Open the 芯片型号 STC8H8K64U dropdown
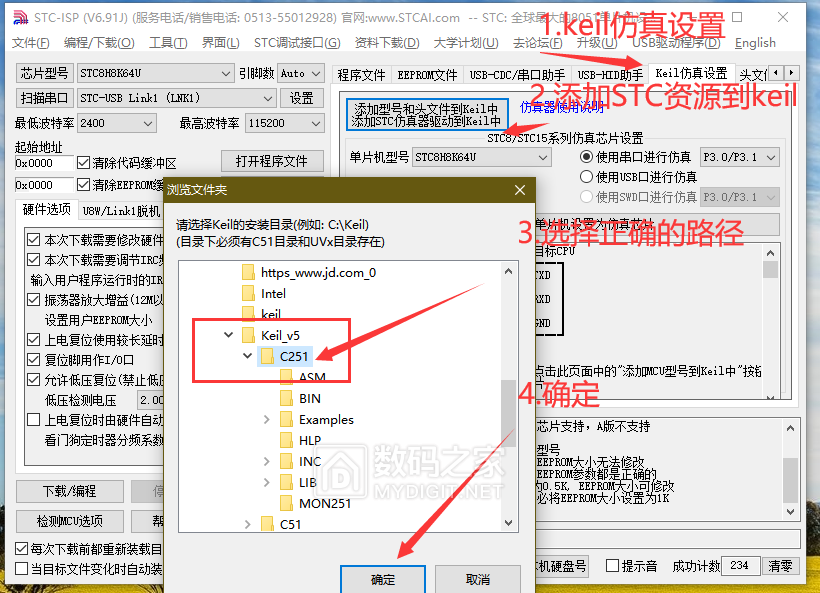This screenshot has width=820, height=593. coord(224,72)
